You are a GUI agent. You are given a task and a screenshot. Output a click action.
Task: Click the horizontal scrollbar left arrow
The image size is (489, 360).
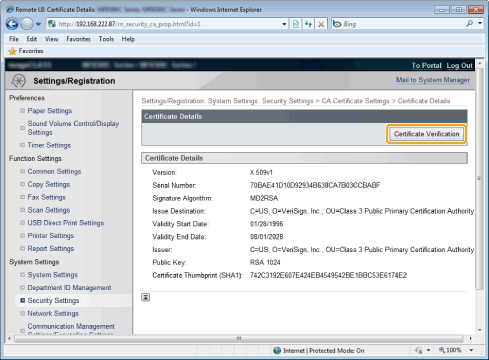(x=9, y=338)
